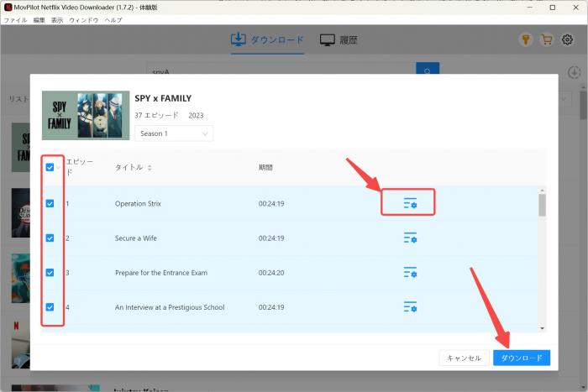
Task: Click the circular download queue icon
Action: tap(574, 72)
